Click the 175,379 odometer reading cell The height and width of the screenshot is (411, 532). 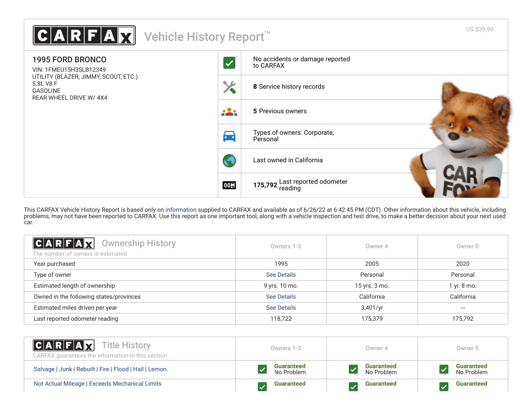coord(372,319)
